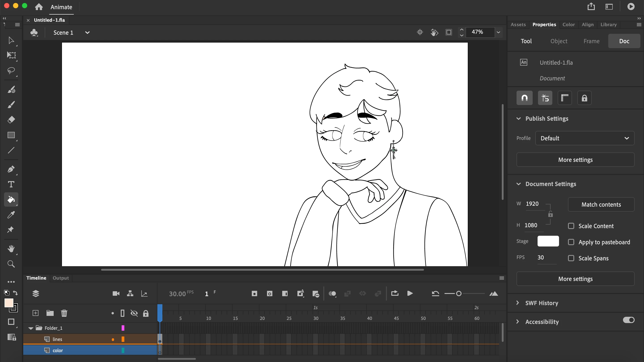Collapse the Folder_1 layer folder
Screen dimensions: 644x362
tap(31, 328)
